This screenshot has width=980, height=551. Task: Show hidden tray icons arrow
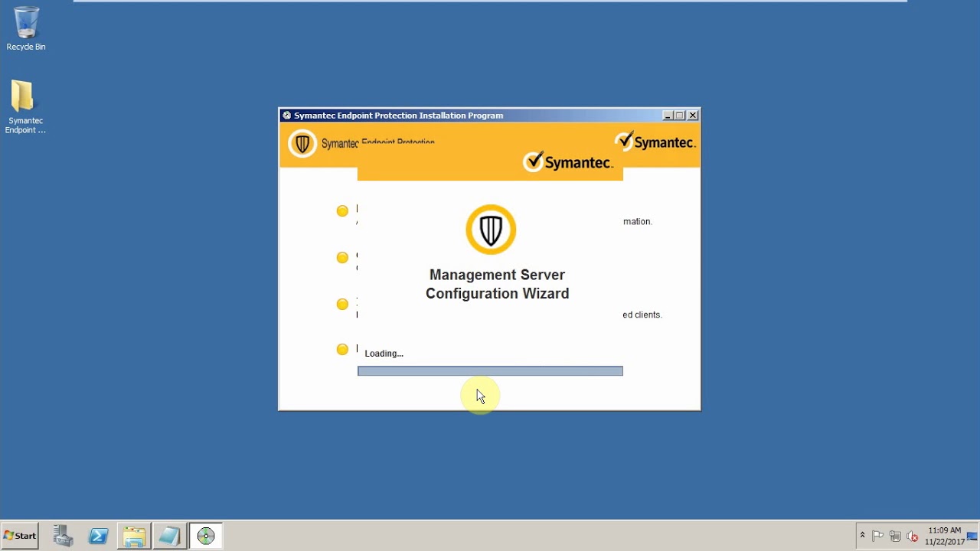click(x=862, y=536)
